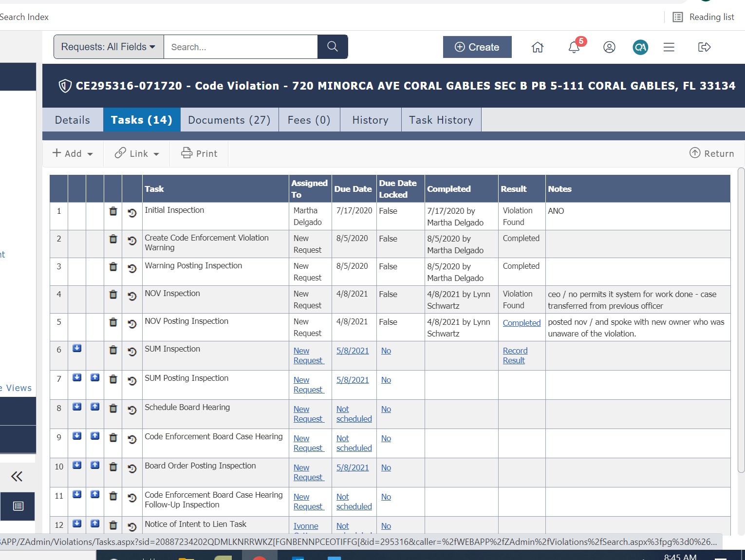Collapse sidebar with double chevron

pyautogui.click(x=17, y=476)
